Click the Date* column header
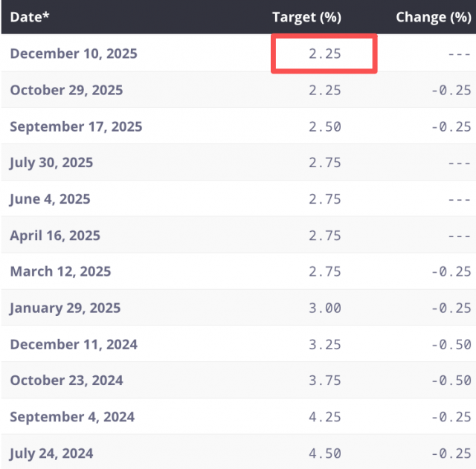Image resolution: width=476 pixels, height=469 pixels. (x=31, y=17)
